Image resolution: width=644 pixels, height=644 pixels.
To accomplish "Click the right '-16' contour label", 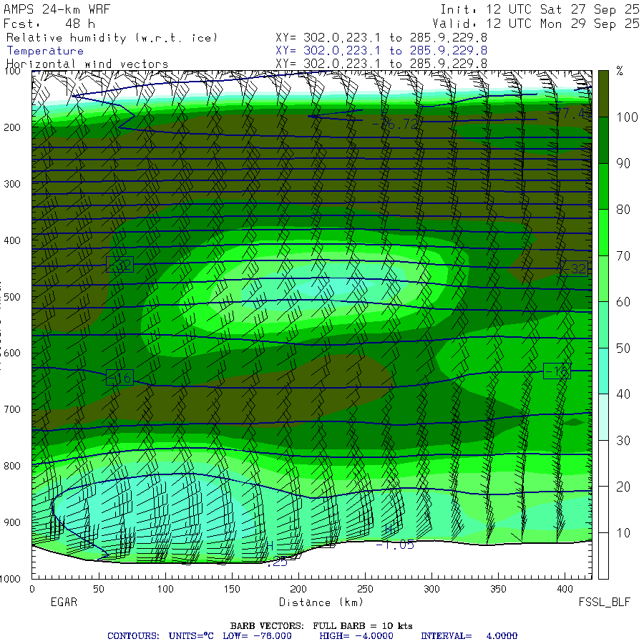I will (557, 371).
